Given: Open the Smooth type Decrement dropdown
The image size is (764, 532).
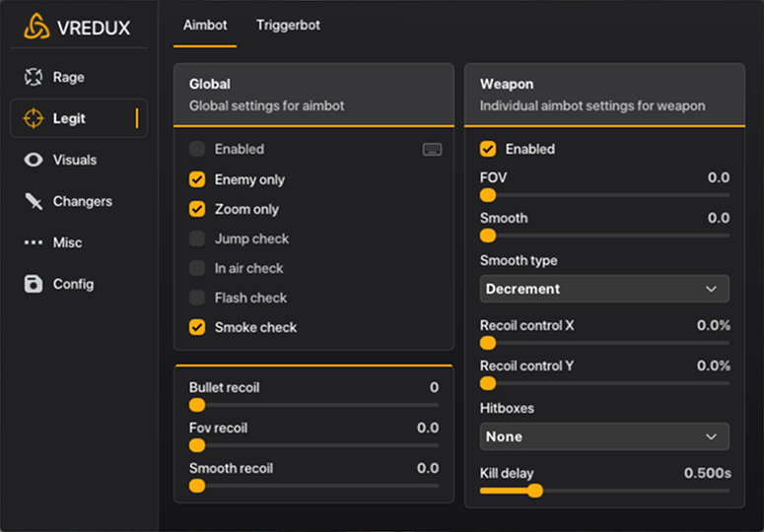Looking at the screenshot, I should 604,289.
